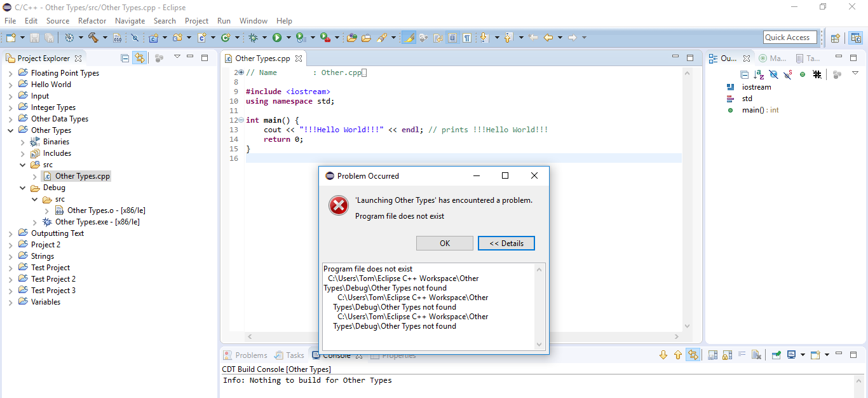Click the green Run button in toolbar
868x398 pixels.
click(x=277, y=38)
